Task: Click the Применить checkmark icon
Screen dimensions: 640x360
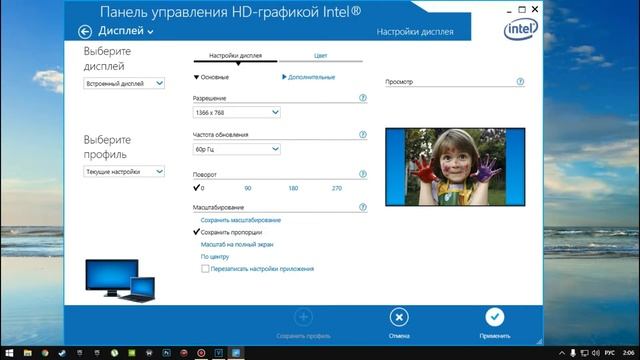Action: click(x=495, y=317)
